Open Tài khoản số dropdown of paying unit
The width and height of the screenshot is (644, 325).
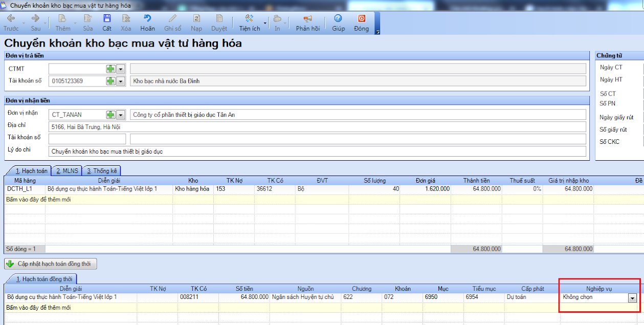coord(121,81)
